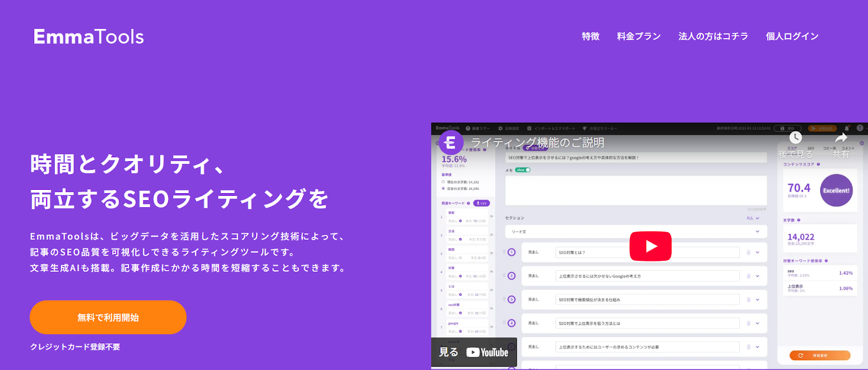Click heading field SEO対策とは？
The height and width of the screenshot is (370, 868).
(648, 252)
